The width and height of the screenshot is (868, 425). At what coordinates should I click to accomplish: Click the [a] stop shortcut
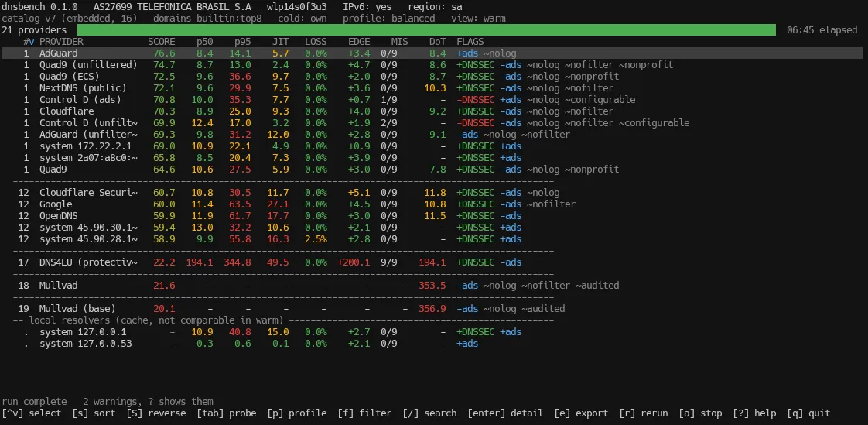pos(701,413)
